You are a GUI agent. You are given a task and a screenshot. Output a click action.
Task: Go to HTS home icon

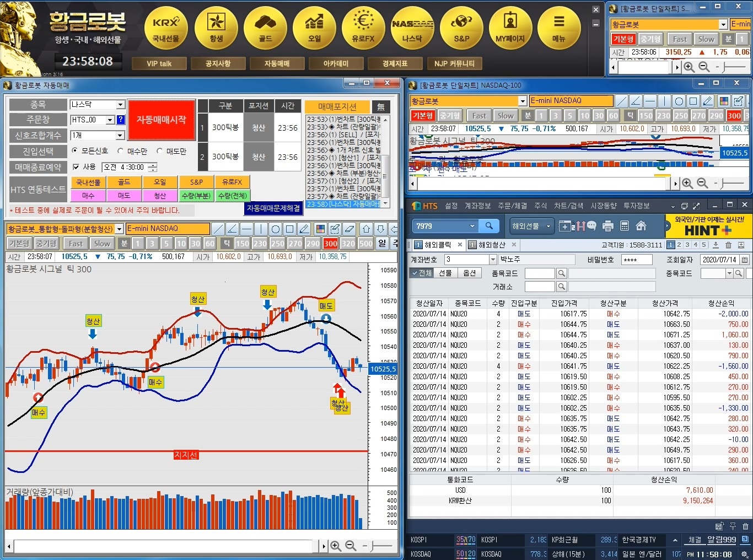tap(641, 226)
